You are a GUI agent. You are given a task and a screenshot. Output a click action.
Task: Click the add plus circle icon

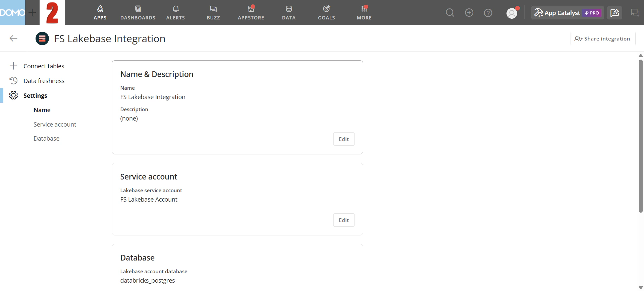(x=469, y=13)
